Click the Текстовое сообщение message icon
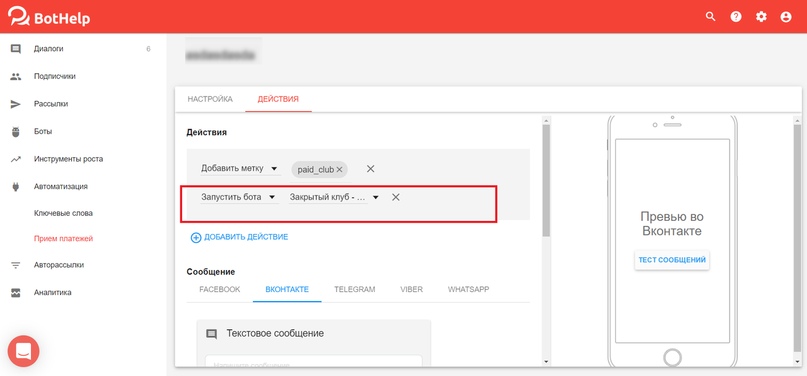The width and height of the screenshot is (807, 376). tap(212, 334)
